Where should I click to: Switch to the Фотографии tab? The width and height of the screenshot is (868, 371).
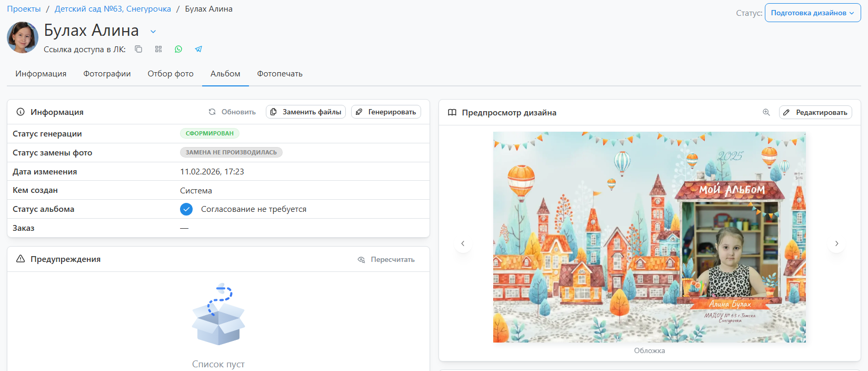coord(107,74)
